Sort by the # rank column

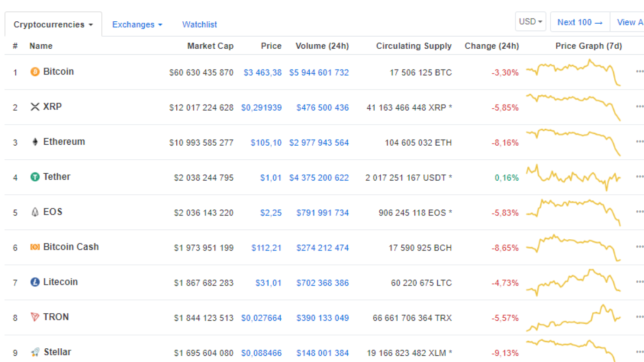(15, 46)
